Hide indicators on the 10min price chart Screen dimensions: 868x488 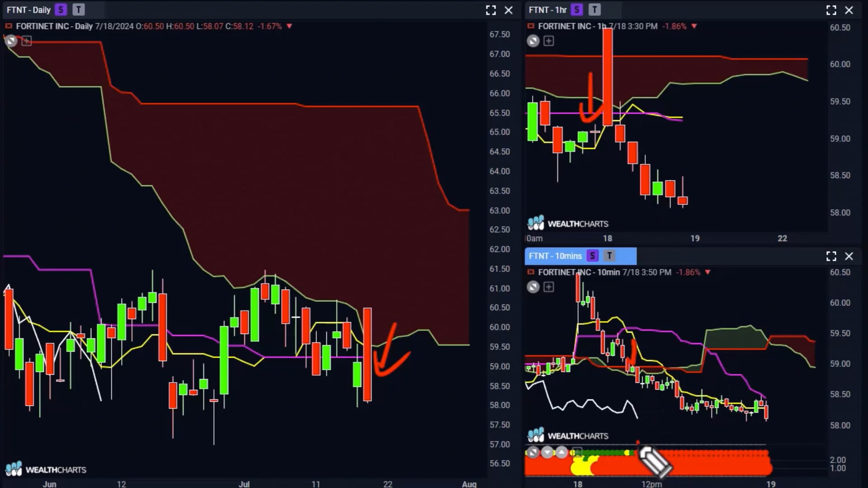(x=533, y=287)
